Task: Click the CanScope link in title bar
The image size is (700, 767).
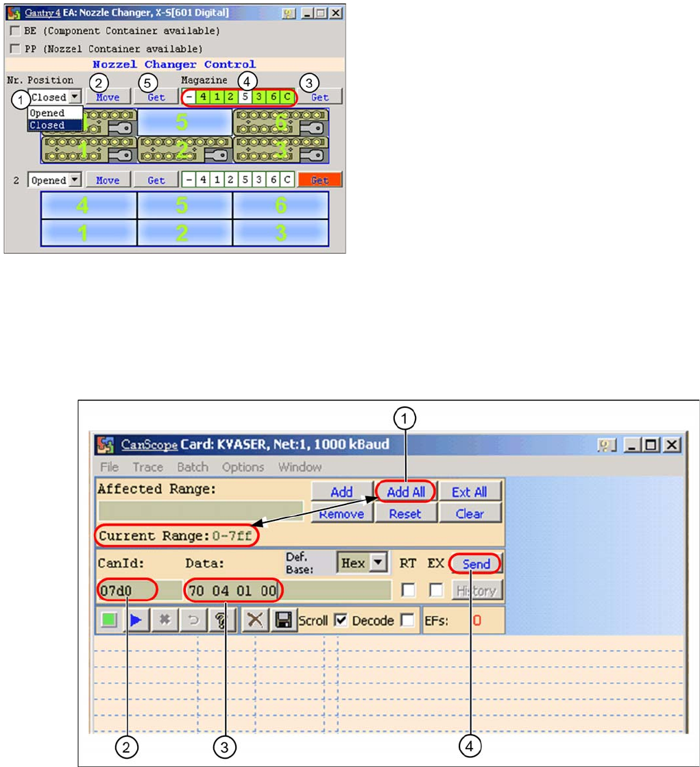Action: point(149,445)
